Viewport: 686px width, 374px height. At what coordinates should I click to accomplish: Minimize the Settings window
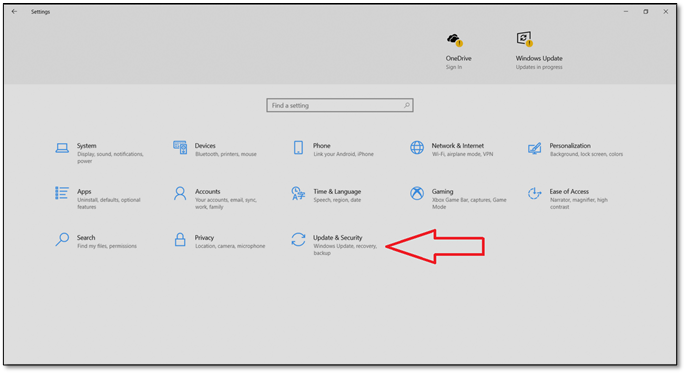click(x=626, y=12)
